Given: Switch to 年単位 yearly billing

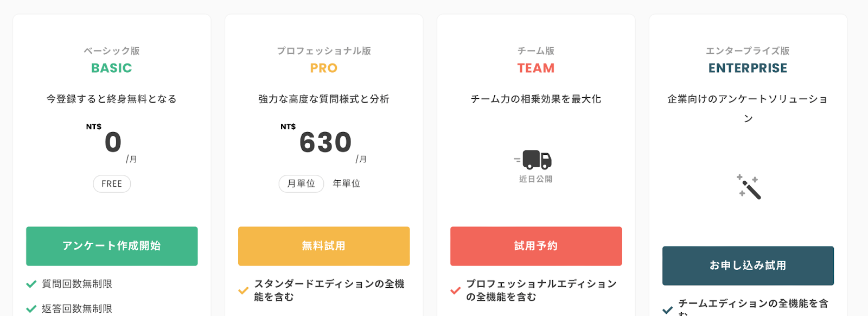Looking at the screenshot, I should (346, 184).
